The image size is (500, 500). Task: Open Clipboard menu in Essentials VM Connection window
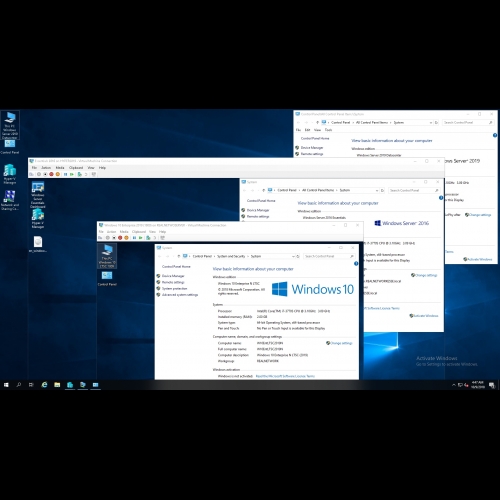76,168
